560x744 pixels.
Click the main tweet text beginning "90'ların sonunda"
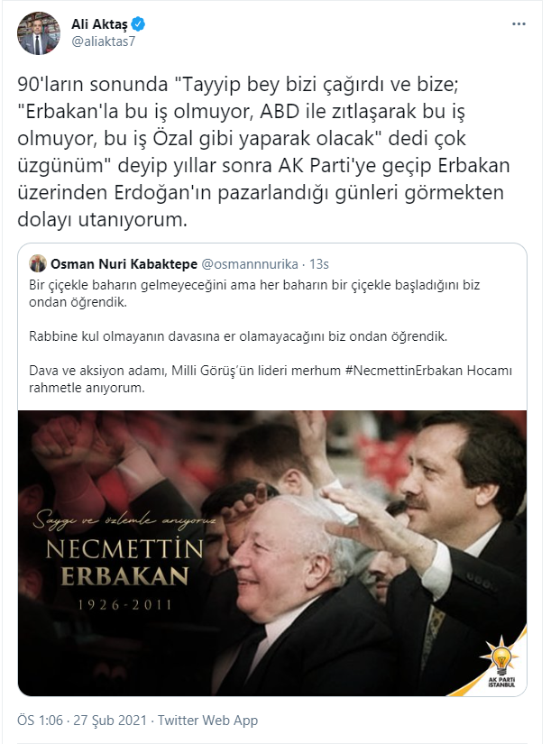pos(264,152)
